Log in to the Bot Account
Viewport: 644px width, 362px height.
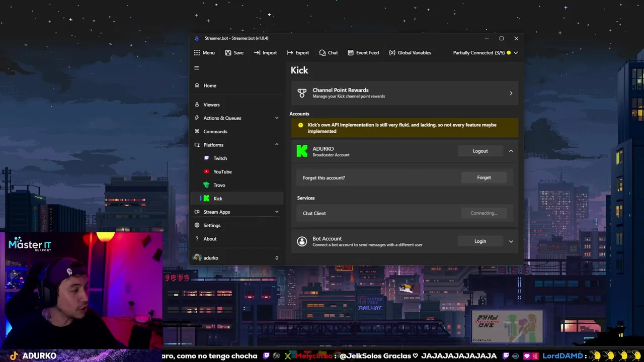tap(480, 241)
